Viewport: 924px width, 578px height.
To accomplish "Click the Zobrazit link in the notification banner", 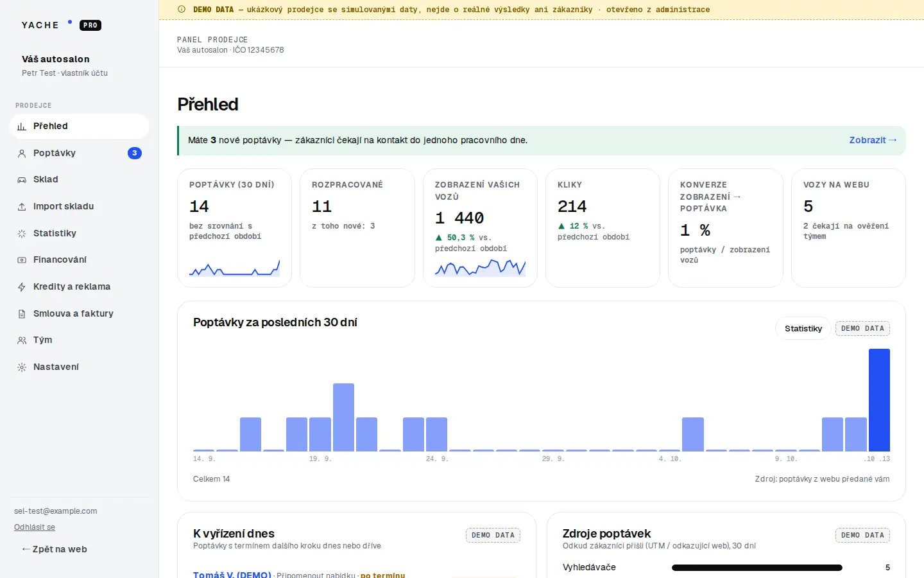I will (x=873, y=140).
